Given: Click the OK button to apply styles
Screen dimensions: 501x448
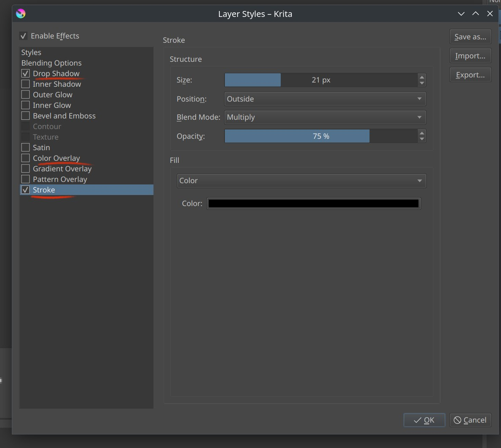Looking at the screenshot, I should pos(424,420).
